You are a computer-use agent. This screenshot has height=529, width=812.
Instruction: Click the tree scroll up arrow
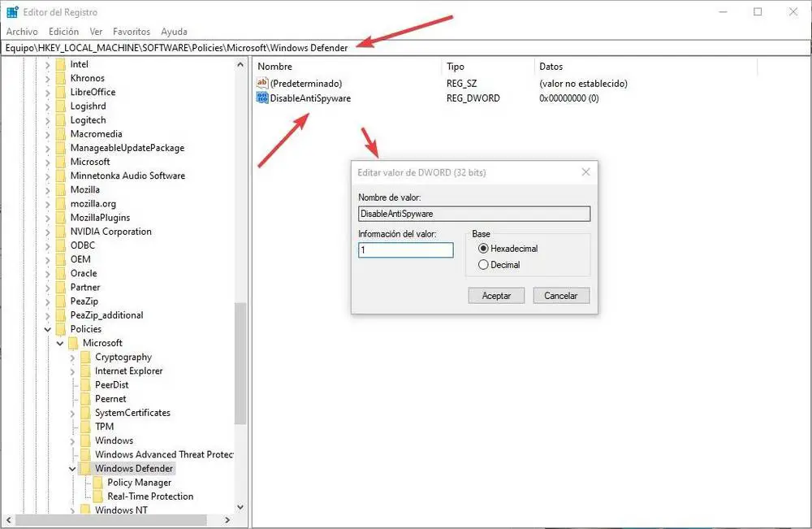pyautogui.click(x=240, y=65)
